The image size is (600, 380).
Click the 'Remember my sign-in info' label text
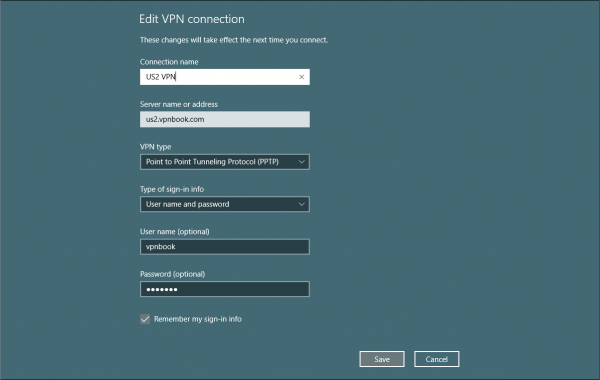pyautogui.click(x=198, y=319)
